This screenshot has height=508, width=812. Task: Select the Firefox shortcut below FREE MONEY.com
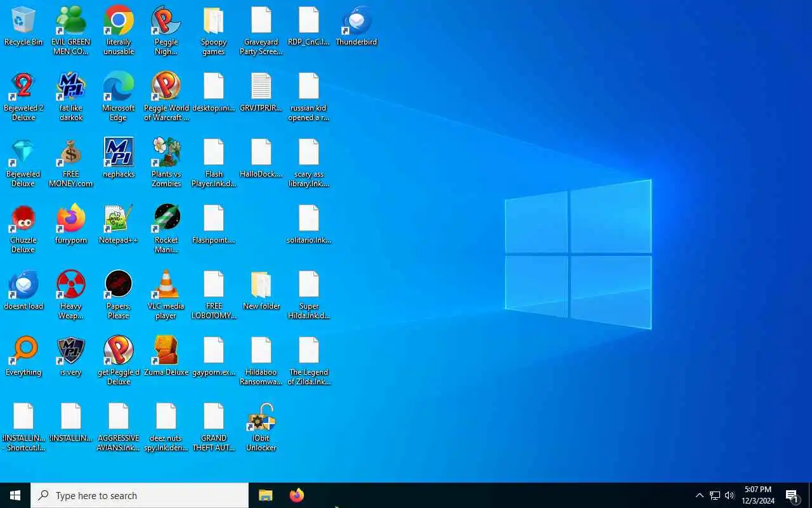pos(71,225)
